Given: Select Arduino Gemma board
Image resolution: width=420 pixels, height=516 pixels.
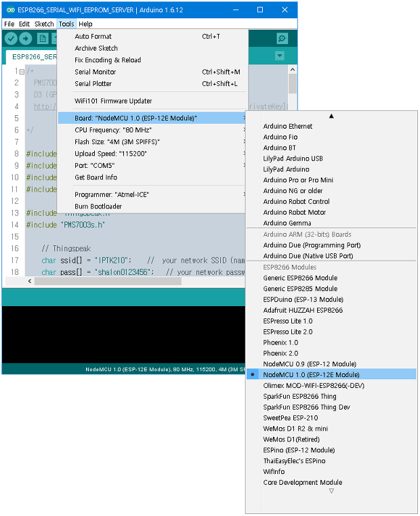Looking at the screenshot, I should click(x=331, y=223).
